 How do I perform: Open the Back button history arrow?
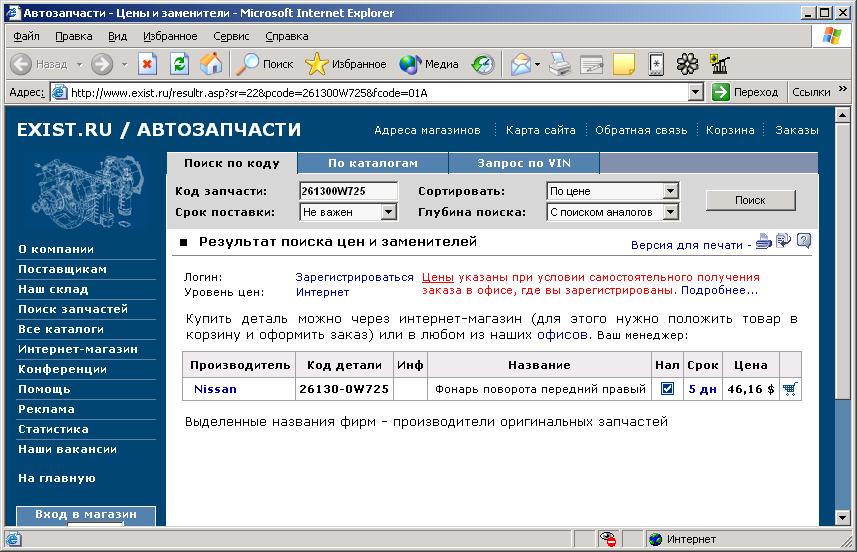[x=80, y=64]
